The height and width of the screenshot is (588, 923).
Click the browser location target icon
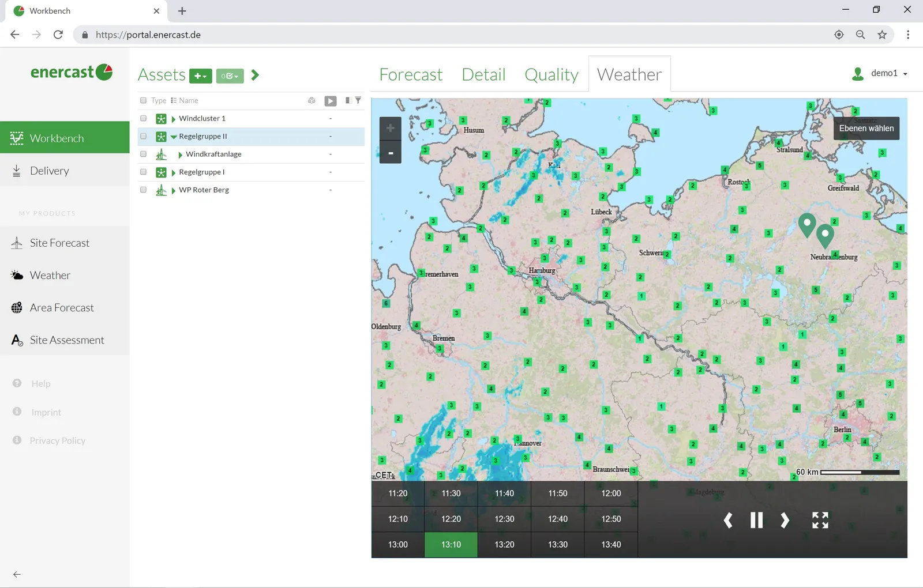coord(839,35)
